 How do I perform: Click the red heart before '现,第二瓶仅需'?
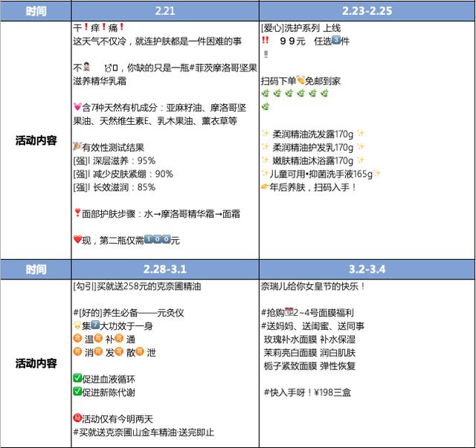point(77,239)
